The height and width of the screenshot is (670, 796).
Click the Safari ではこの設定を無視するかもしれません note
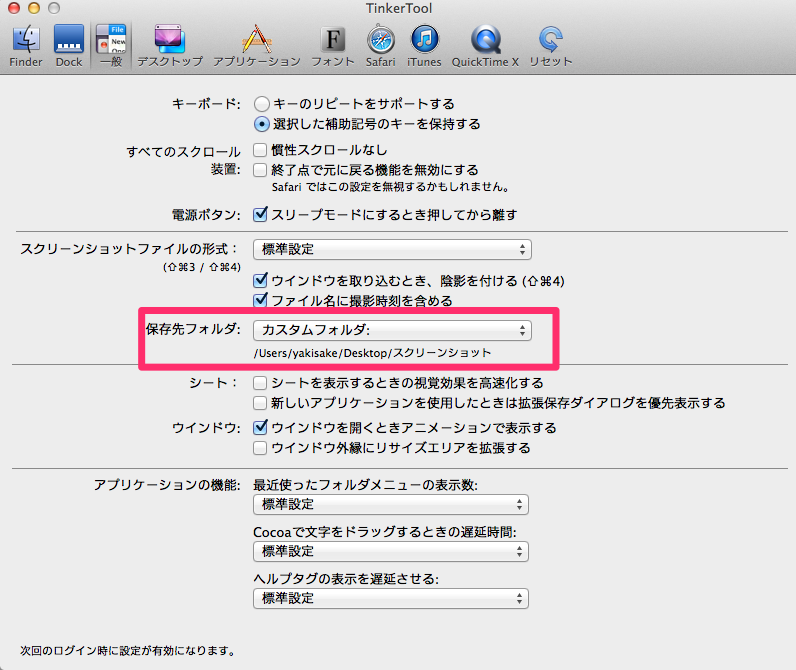tap(390, 187)
